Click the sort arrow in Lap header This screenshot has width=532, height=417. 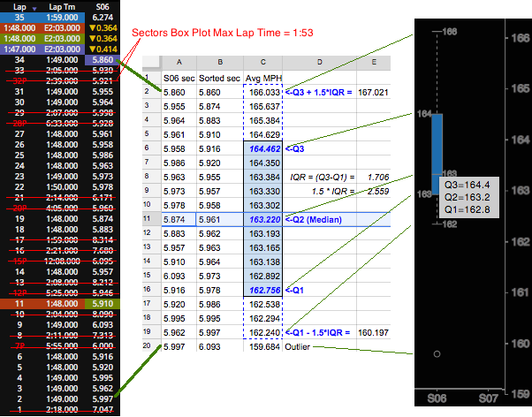point(34,6)
